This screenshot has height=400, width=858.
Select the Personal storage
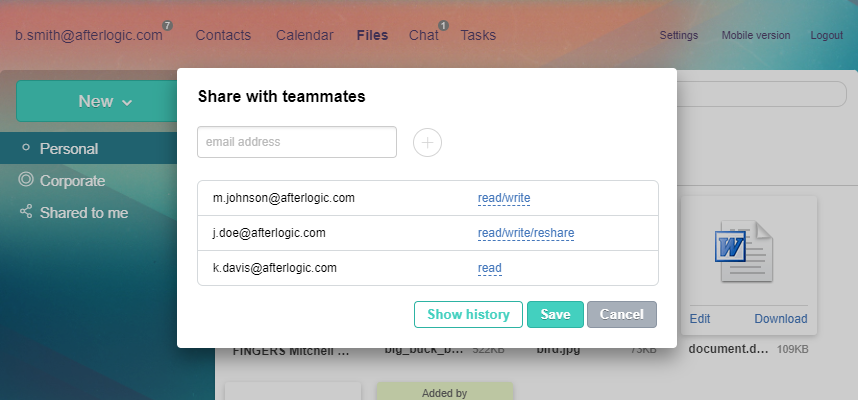click(x=68, y=149)
